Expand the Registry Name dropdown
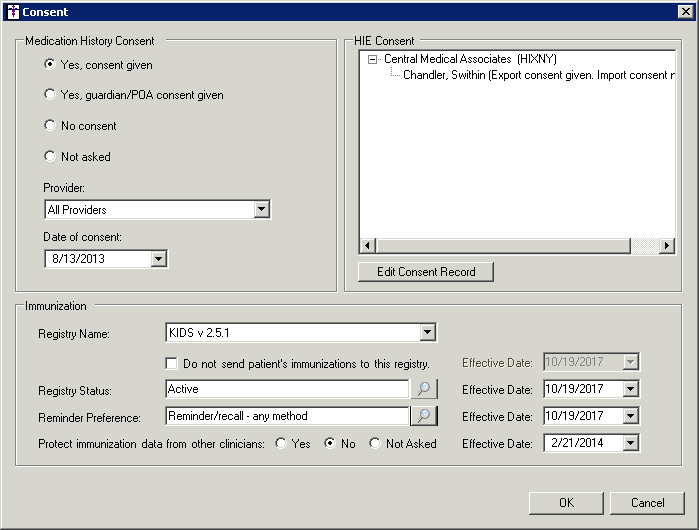 tap(427, 333)
